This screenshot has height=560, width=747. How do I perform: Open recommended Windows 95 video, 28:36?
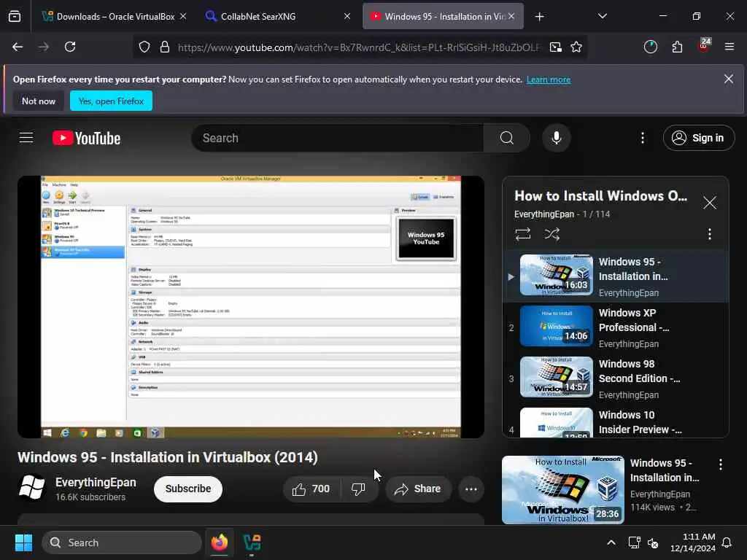tap(562, 489)
